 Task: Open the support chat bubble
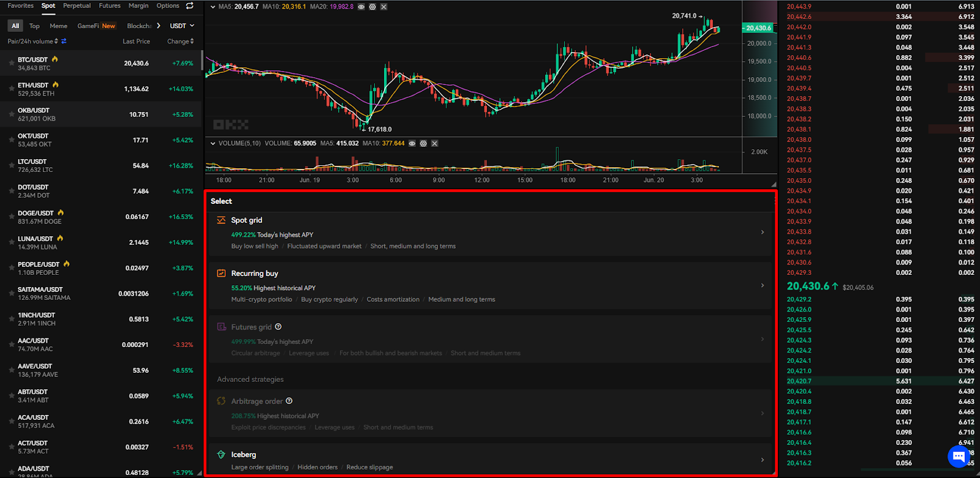point(959,456)
